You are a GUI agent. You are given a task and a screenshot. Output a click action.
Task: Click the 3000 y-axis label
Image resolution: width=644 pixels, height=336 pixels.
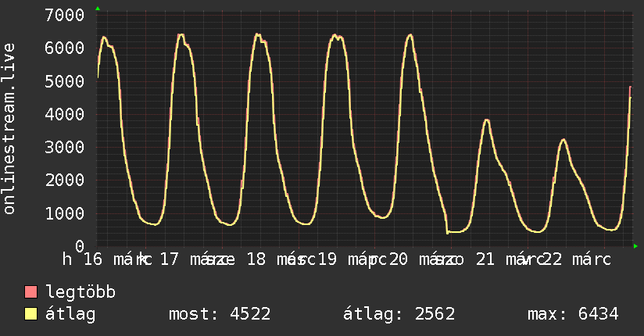pos(65,147)
